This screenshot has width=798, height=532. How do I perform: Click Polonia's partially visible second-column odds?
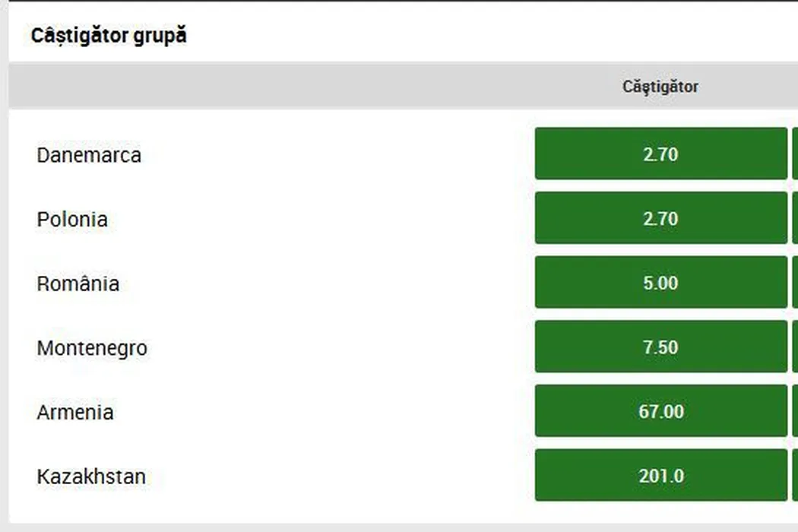coord(795,219)
